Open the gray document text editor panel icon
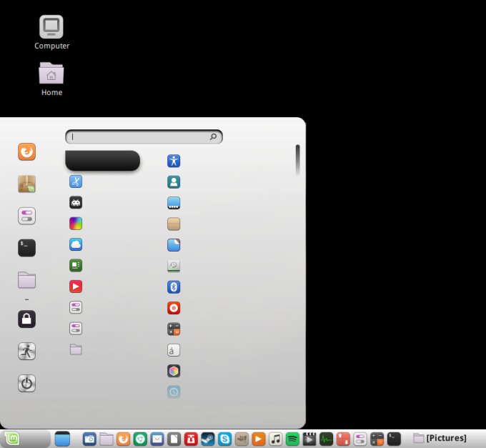 point(174,439)
